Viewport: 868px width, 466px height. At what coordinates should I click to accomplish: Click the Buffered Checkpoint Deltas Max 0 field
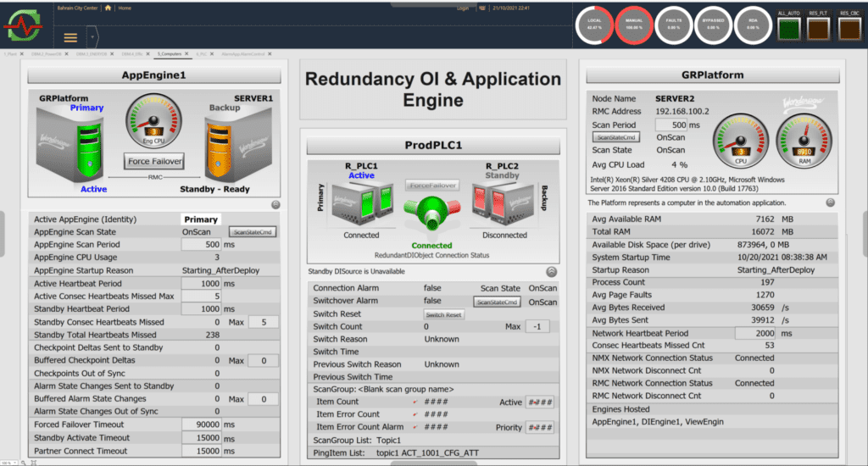[x=264, y=360]
